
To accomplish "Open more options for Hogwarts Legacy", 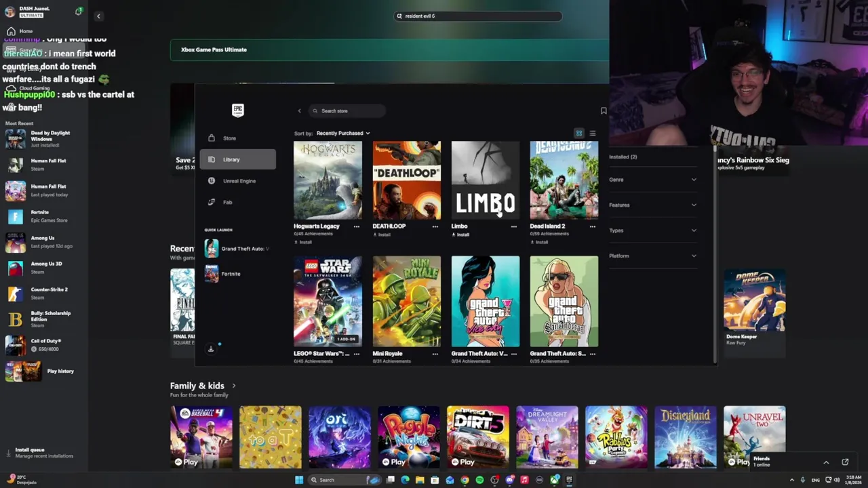I will tap(357, 226).
